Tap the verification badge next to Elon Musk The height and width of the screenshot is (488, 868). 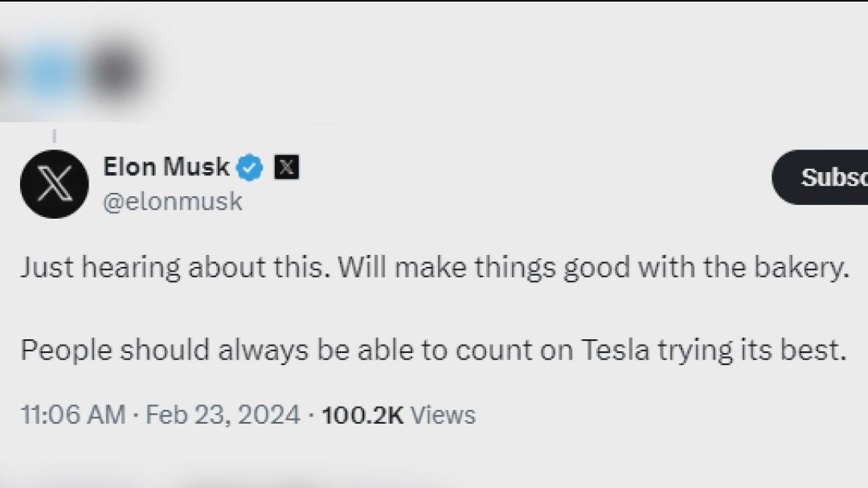251,166
